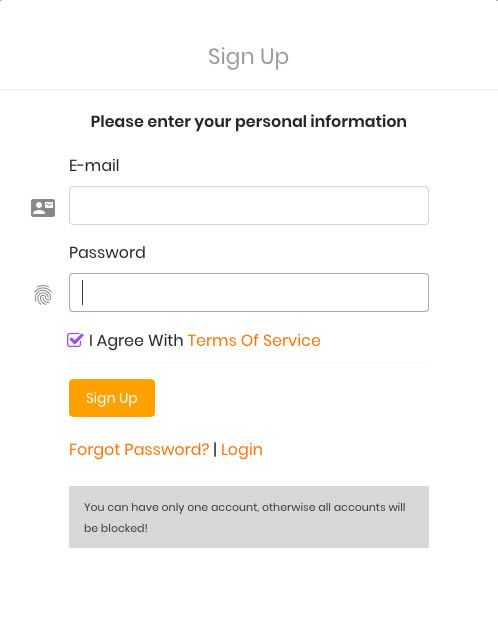Image resolution: width=498 pixels, height=621 pixels.
Task: Click the 'be blocked!' warning text line
Action: tap(116, 528)
